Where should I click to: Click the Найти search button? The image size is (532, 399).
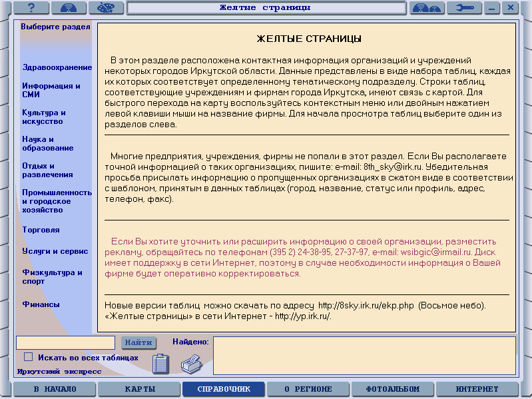tap(138, 342)
